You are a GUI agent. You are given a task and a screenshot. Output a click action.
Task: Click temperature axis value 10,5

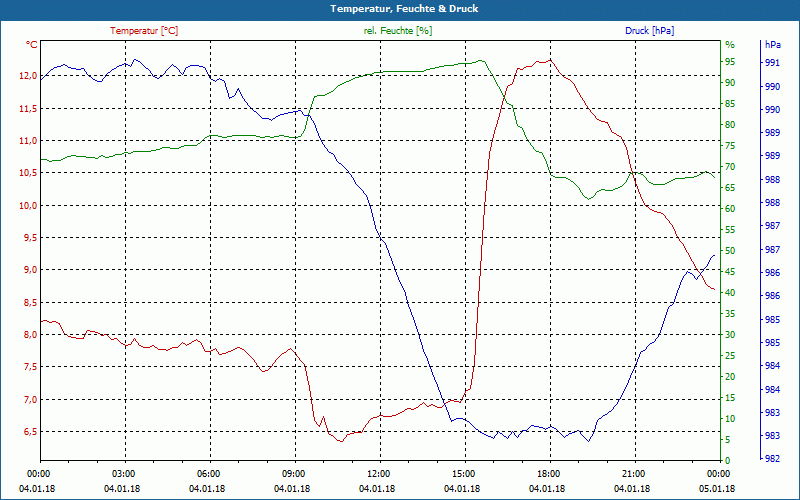point(28,173)
